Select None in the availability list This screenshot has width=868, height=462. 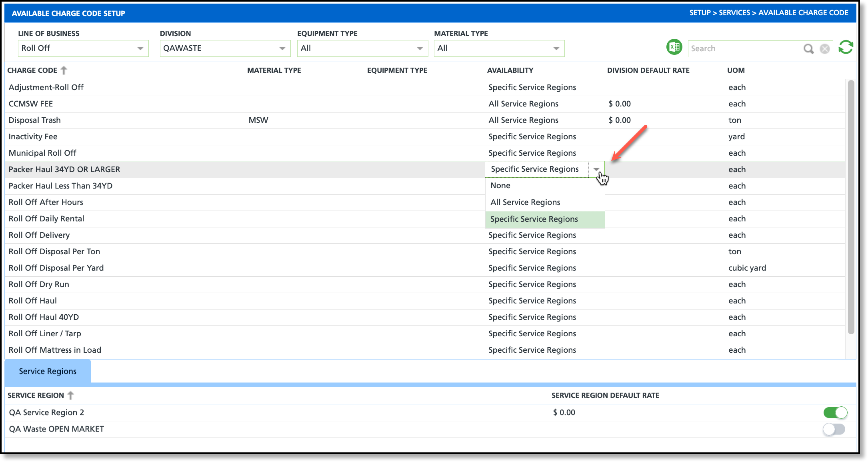(x=500, y=186)
